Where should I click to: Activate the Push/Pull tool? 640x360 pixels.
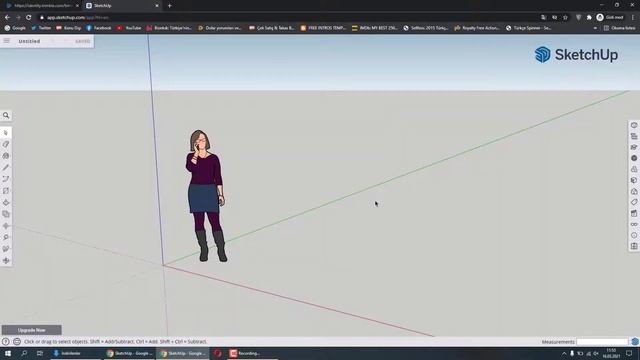coord(6,202)
